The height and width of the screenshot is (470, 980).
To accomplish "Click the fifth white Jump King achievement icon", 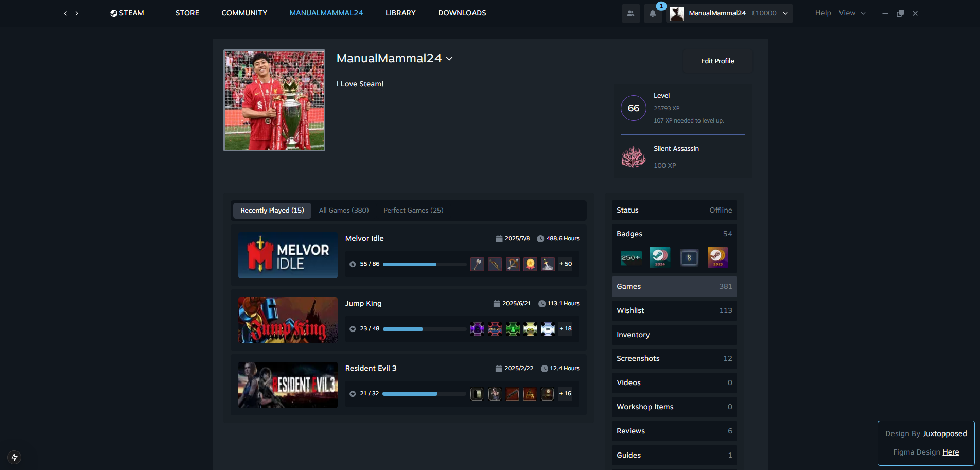I will tap(548, 329).
